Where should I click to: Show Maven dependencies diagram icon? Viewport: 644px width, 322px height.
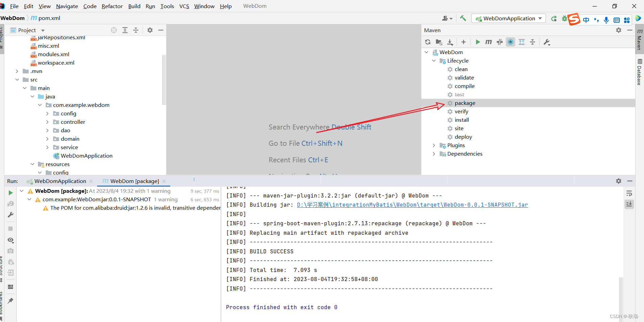(x=522, y=42)
